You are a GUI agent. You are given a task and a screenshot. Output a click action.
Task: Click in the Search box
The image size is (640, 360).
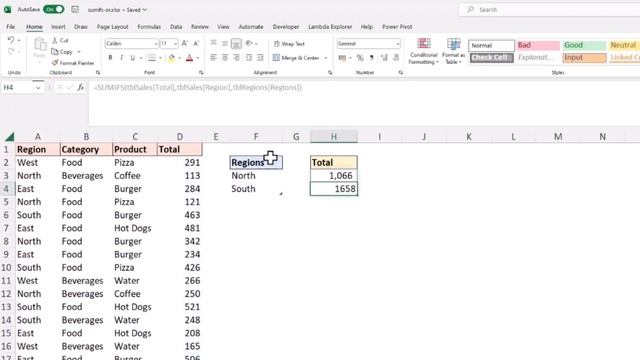549,9
